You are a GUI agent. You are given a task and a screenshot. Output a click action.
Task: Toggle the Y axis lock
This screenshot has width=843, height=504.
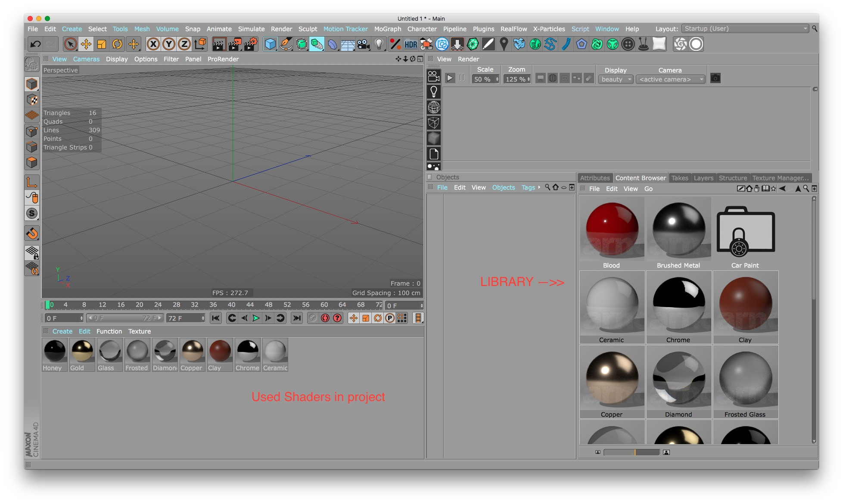click(x=169, y=44)
